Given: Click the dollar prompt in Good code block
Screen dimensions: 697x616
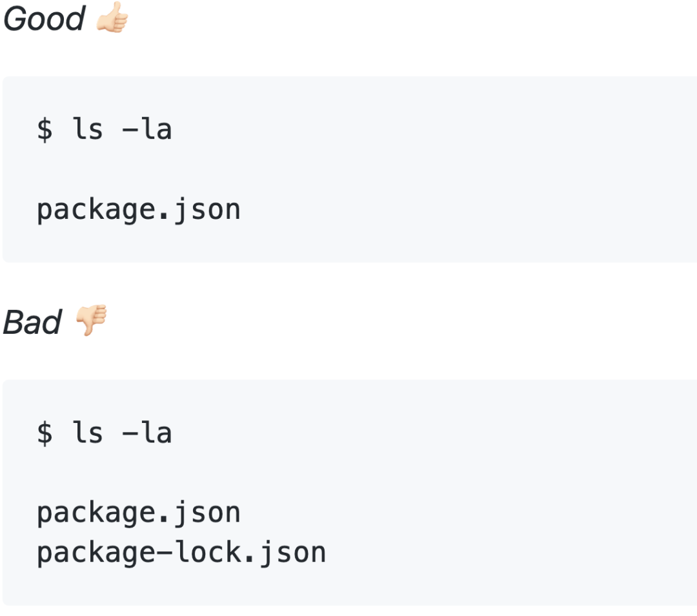Looking at the screenshot, I should point(45,129).
